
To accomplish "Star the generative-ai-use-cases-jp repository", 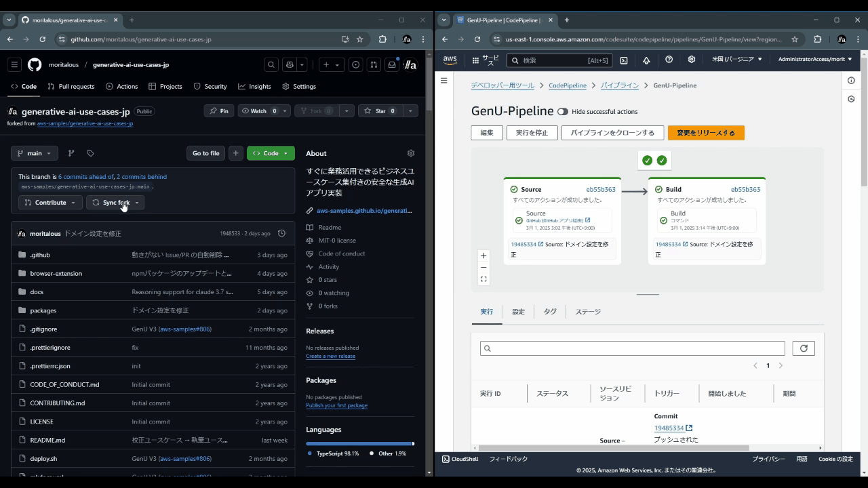I will point(382,110).
